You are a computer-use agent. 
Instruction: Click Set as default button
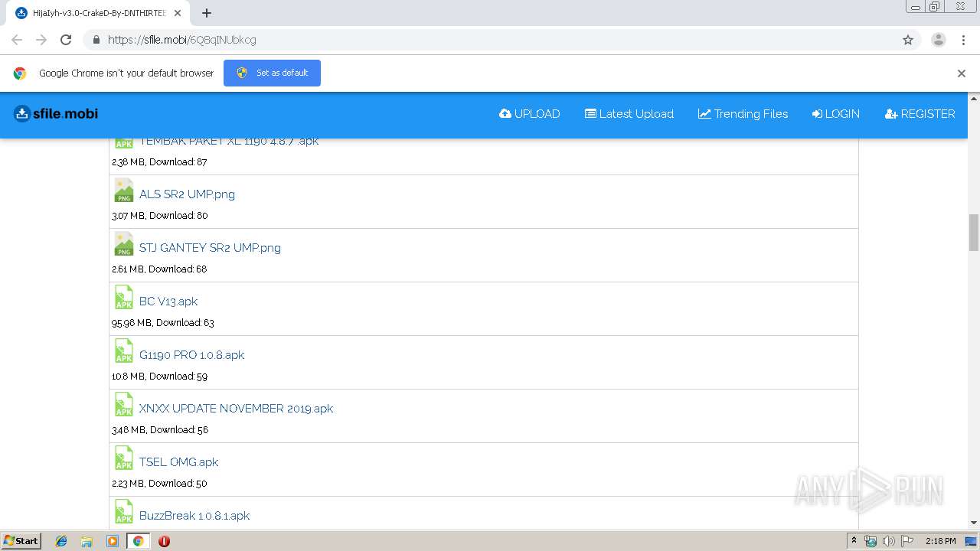272,73
